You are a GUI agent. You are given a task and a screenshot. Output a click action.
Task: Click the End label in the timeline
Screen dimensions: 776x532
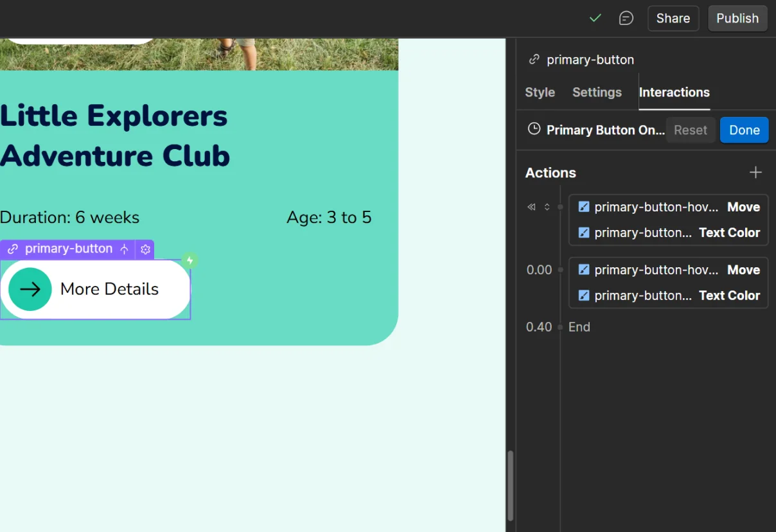(x=579, y=327)
